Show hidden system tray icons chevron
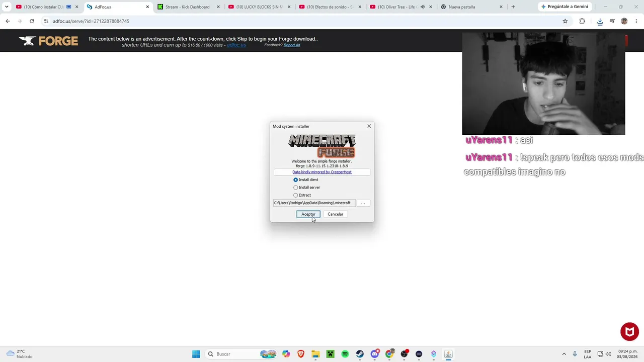Screen dimensions: 644x362 (564, 354)
